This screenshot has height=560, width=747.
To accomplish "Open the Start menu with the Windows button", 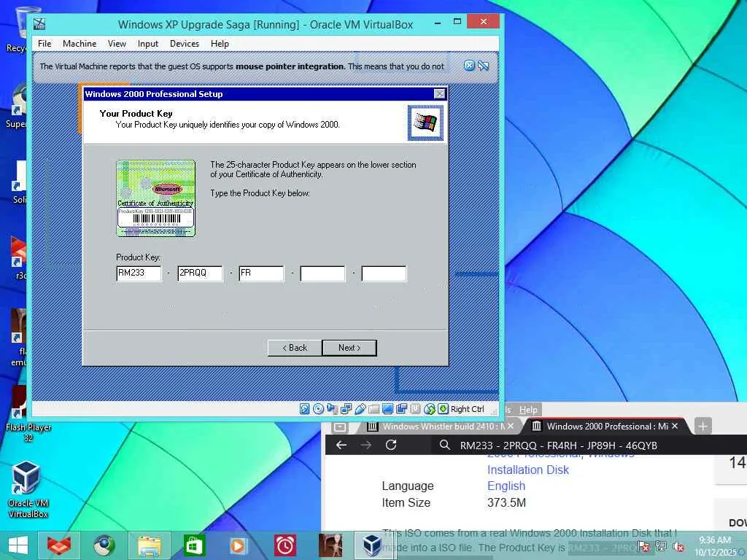I will pyautogui.click(x=18, y=545).
